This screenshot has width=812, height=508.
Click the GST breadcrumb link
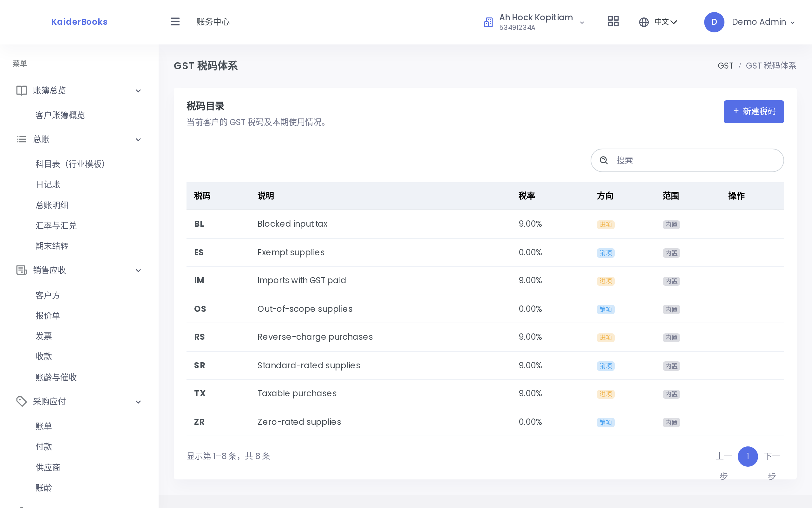(725, 66)
